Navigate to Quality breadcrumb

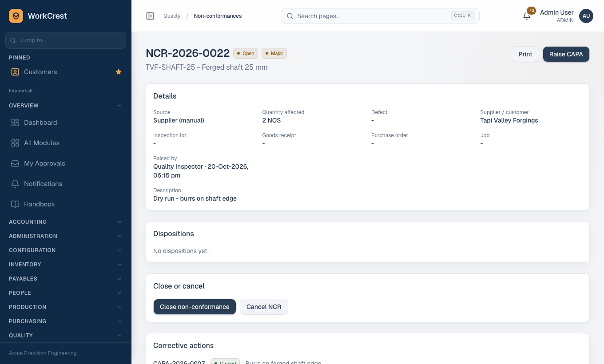[172, 16]
